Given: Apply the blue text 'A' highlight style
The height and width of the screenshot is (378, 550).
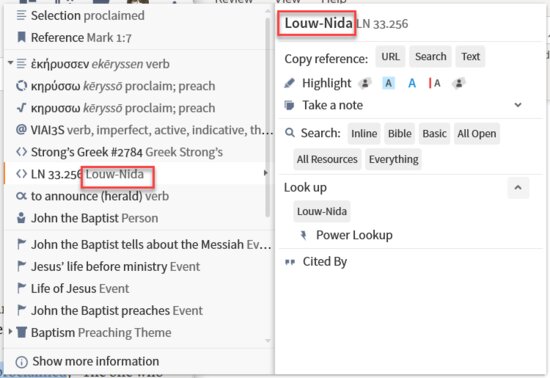Looking at the screenshot, I should click(412, 83).
